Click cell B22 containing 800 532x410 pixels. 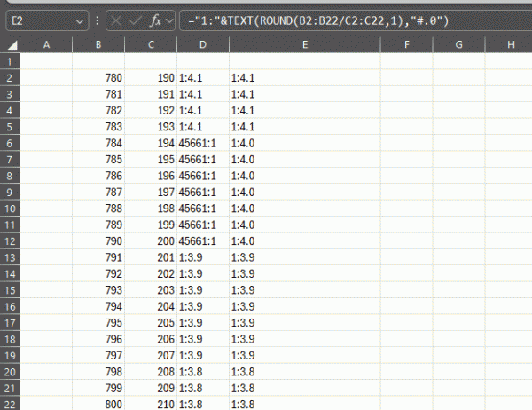point(98,404)
